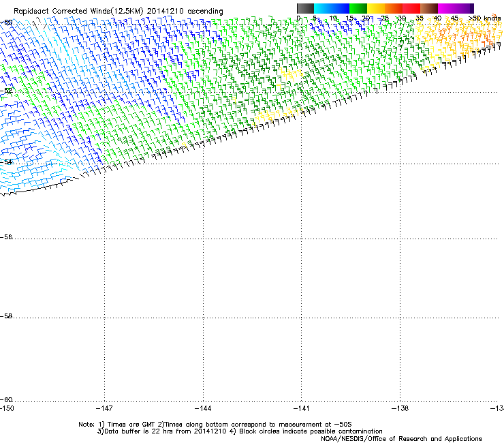Click the red 30-35 knots color segment
This screenshot has width=504, height=443.
pos(411,8)
